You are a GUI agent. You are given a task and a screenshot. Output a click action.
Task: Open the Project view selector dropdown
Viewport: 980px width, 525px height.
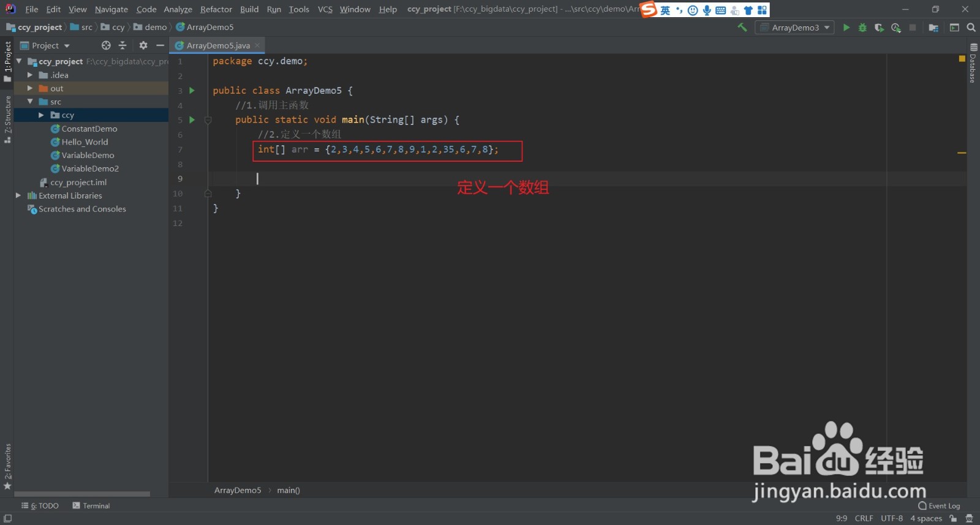tap(45, 45)
